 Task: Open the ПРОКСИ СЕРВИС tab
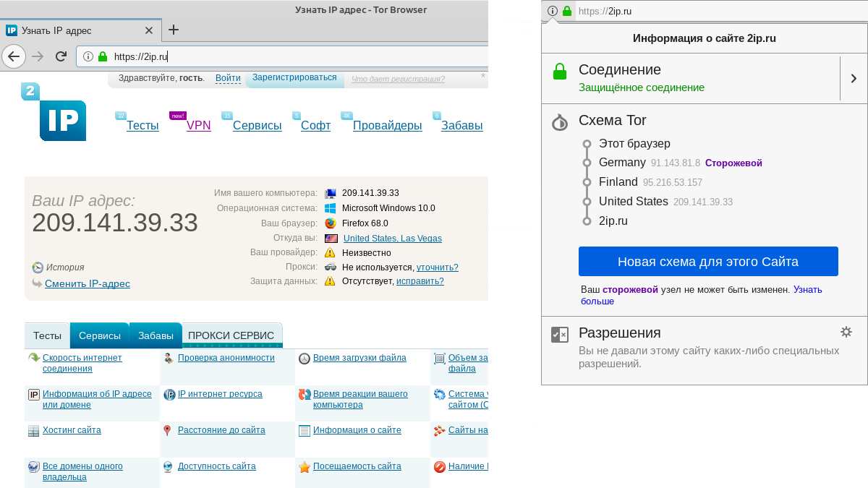coord(232,335)
